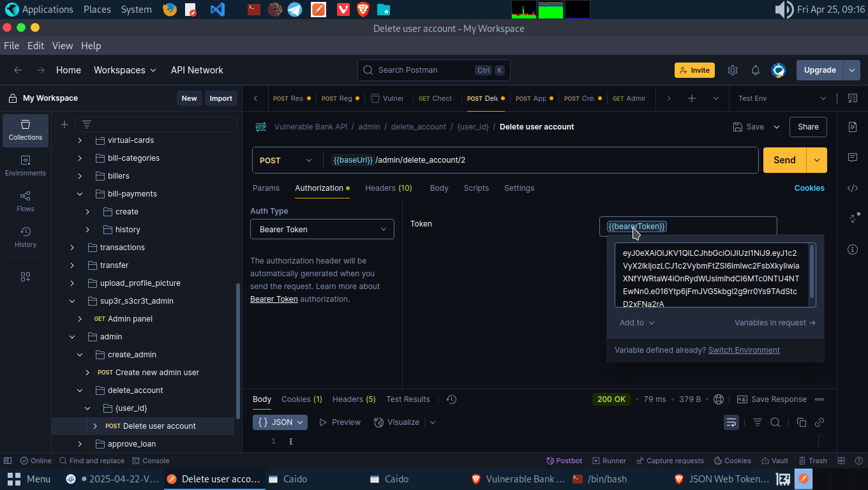Copy the response body with the copy icon
This screenshot has width=868, height=490.
(x=802, y=422)
